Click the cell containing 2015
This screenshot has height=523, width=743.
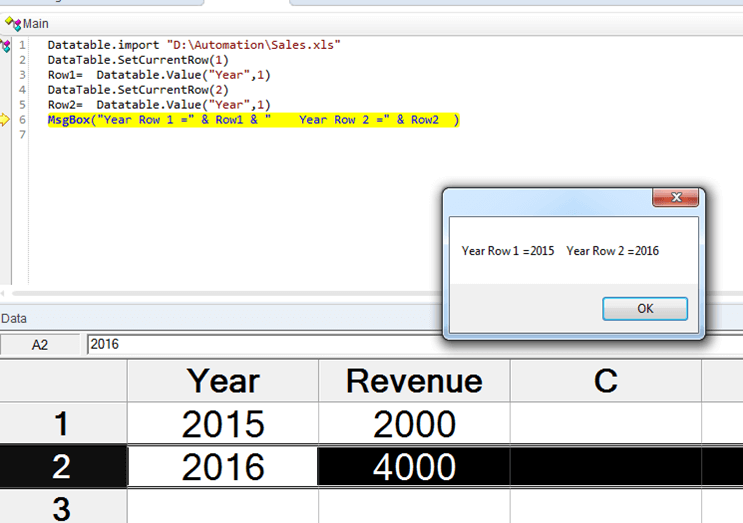[223, 424]
